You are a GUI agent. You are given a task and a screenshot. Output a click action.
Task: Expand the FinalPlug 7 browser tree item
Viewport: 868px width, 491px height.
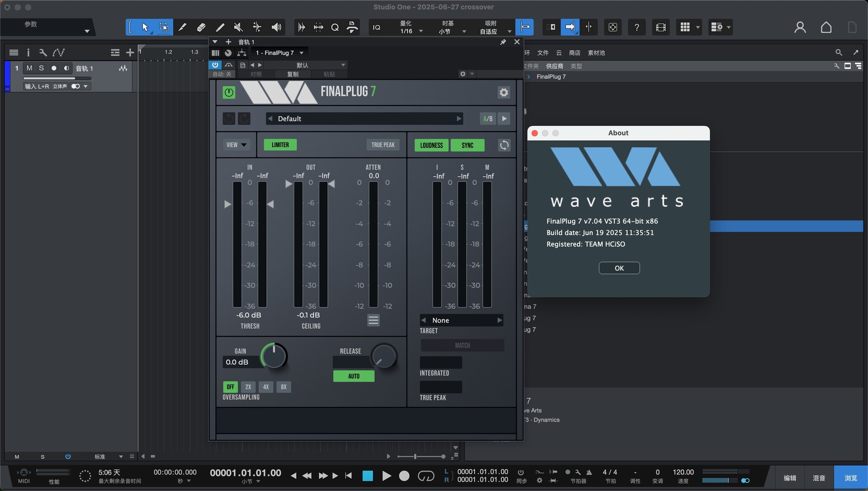point(528,77)
